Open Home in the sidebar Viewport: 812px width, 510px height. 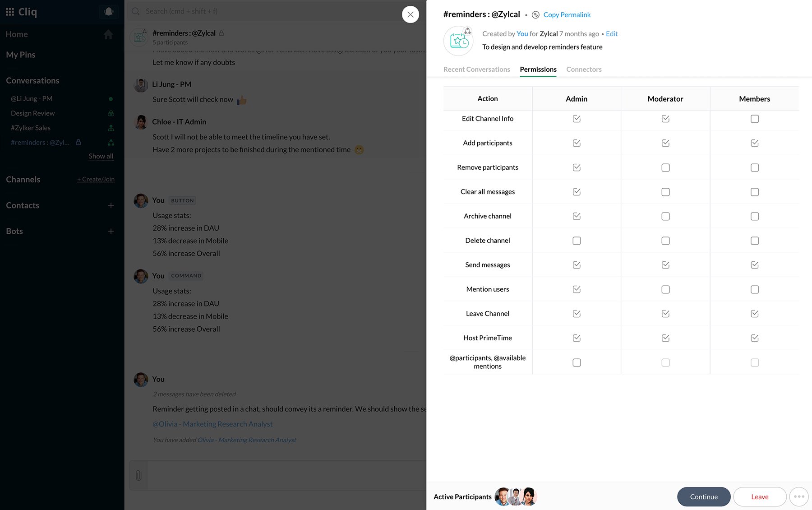point(17,34)
